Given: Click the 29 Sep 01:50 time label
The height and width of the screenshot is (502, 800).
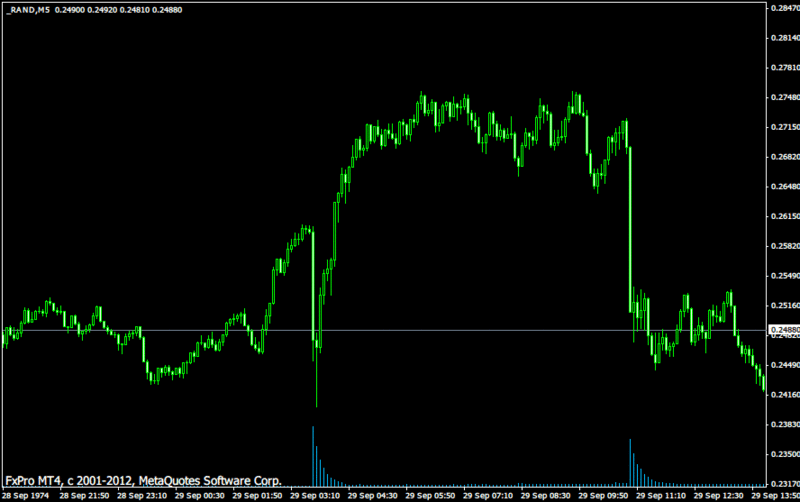Looking at the screenshot, I should pyautogui.click(x=257, y=496).
